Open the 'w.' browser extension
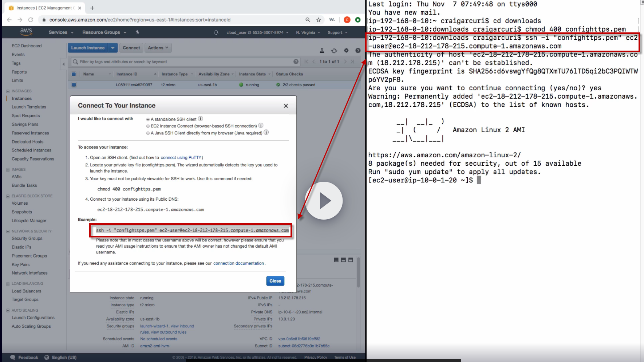644x362 pixels. pos(332,20)
